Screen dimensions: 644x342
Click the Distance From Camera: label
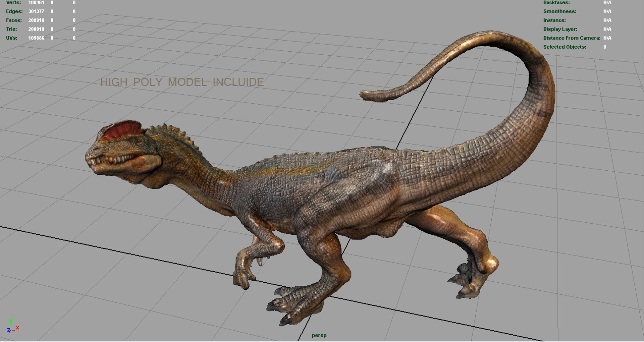click(x=572, y=38)
